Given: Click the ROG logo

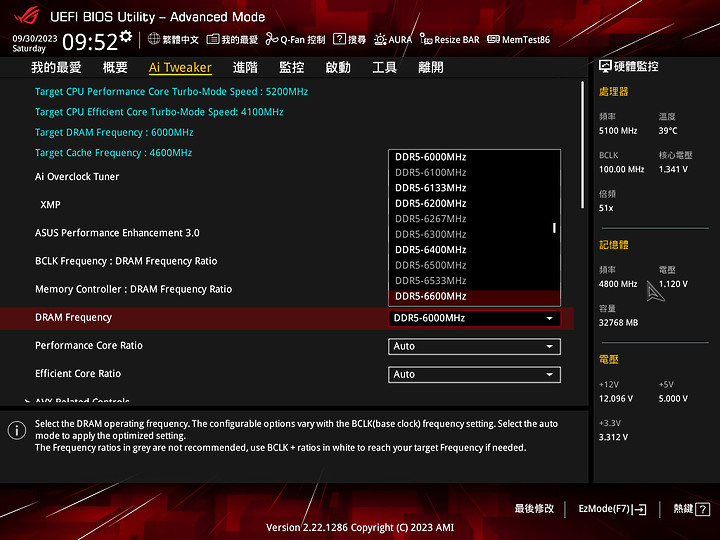Looking at the screenshot, I should coord(26,16).
